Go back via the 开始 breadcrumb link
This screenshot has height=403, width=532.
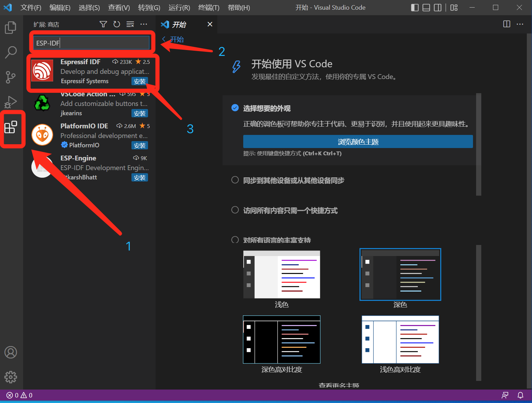click(x=173, y=39)
